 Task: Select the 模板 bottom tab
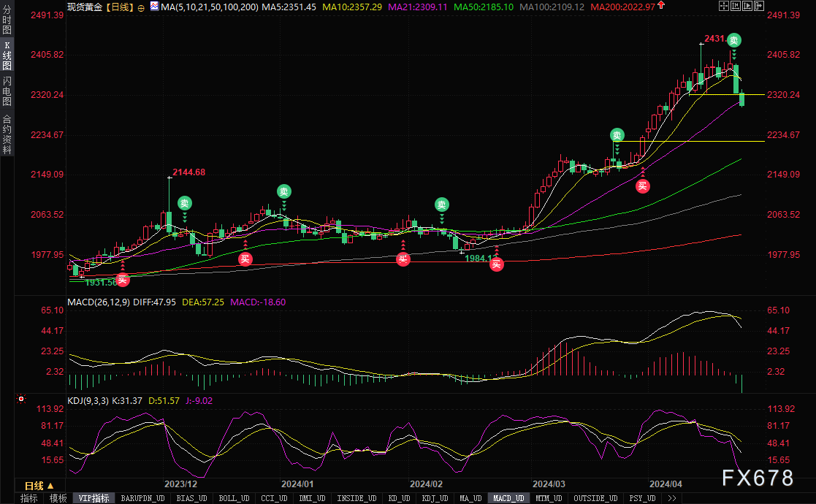[x=58, y=498]
